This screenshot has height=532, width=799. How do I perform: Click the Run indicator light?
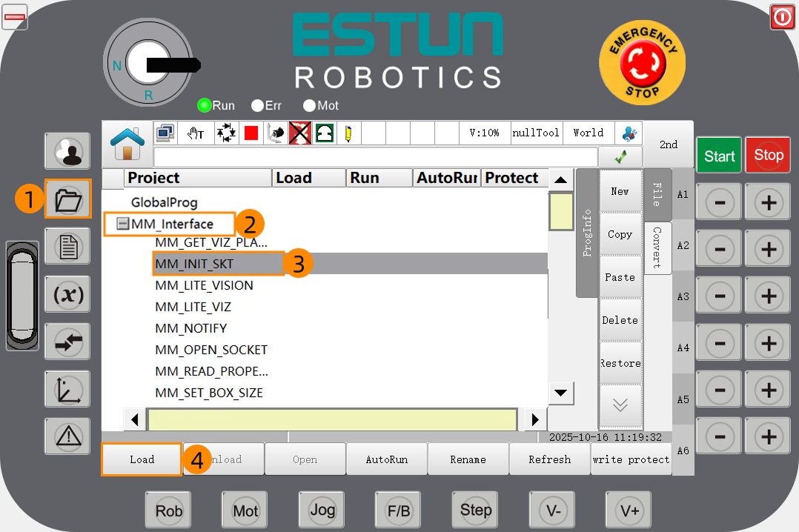204,105
